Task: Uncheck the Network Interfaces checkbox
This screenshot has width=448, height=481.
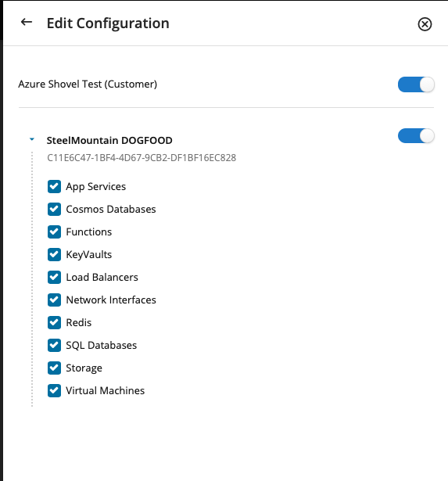Action: pos(54,300)
